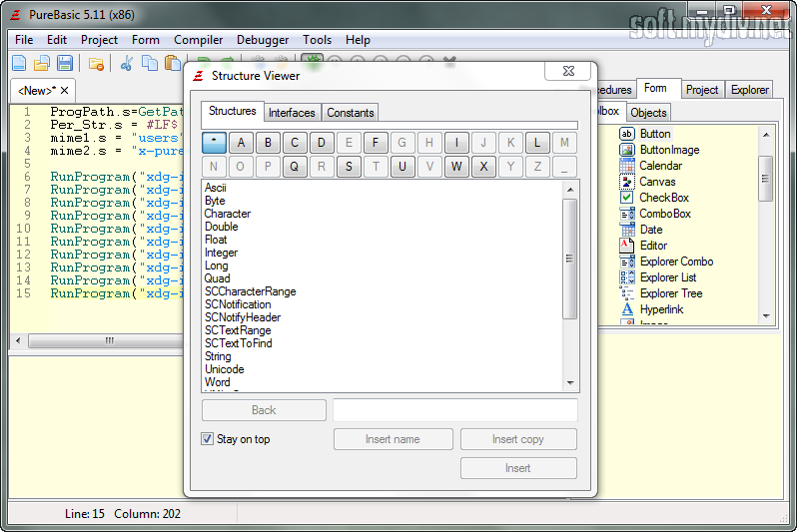Open the Debugger menu
This screenshot has width=797, height=532.
point(263,40)
